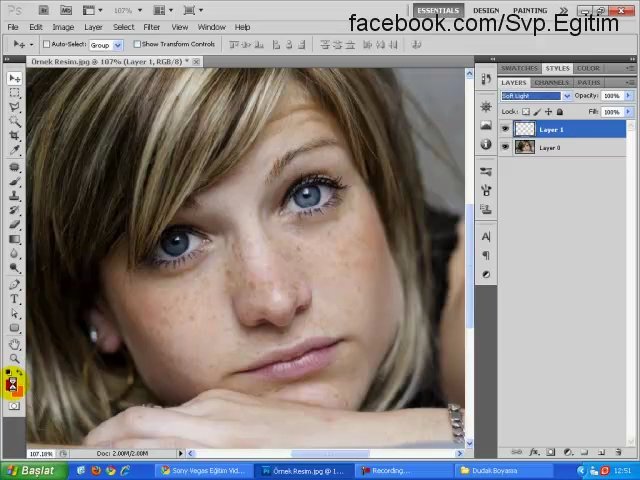Create new adjustment layer icon
This screenshot has width=640, height=480.
(x=567, y=452)
